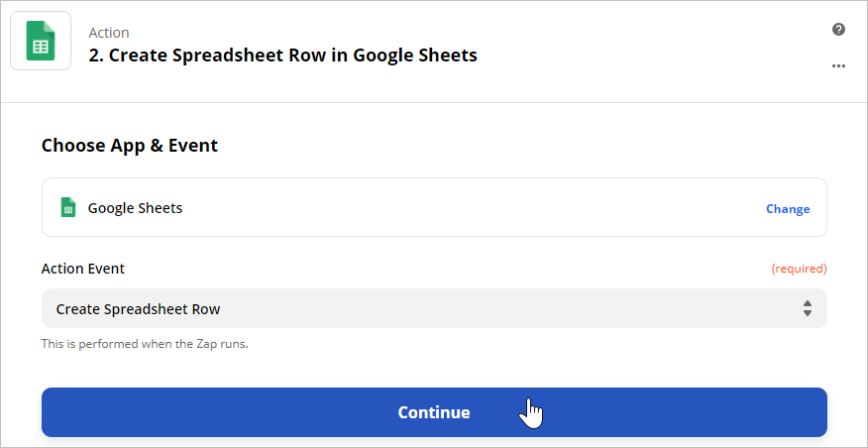Click the small Google Sheets icon in app field
Screen dimensions: 868x448
coord(67,208)
